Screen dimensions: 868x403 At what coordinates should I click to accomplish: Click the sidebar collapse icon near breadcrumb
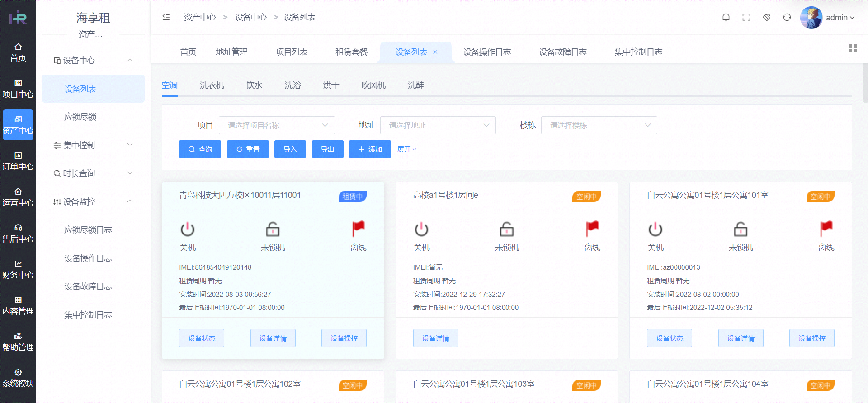(x=166, y=17)
